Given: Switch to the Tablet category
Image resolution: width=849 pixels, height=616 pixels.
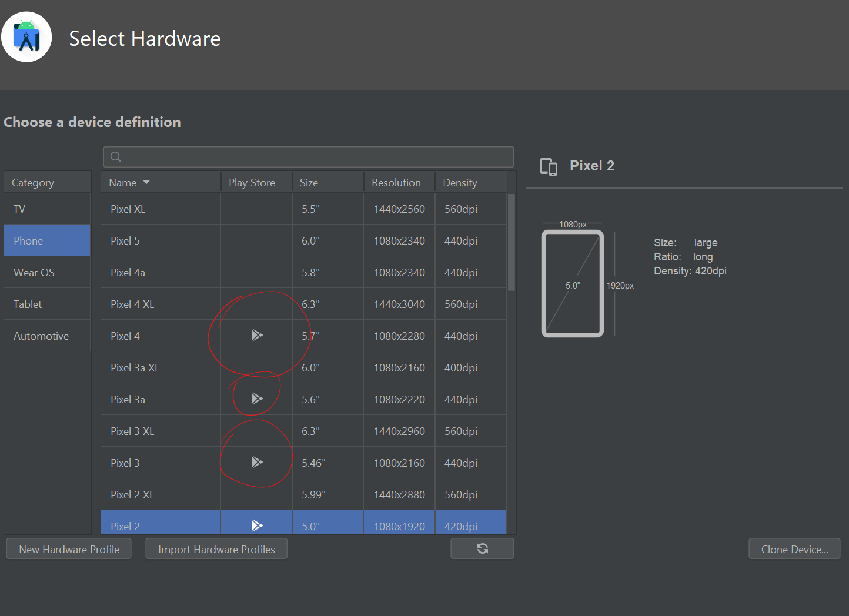Looking at the screenshot, I should tap(47, 304).
